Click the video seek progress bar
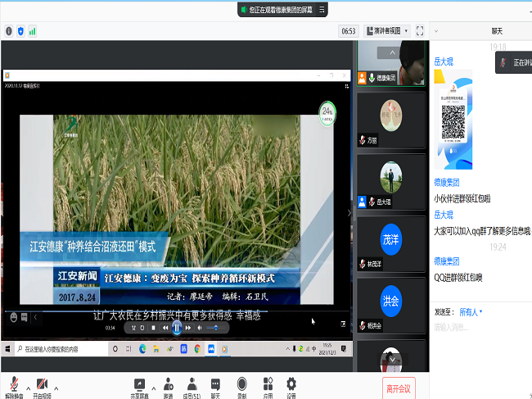Screen dimensions: 532x399 click(177, 311)
